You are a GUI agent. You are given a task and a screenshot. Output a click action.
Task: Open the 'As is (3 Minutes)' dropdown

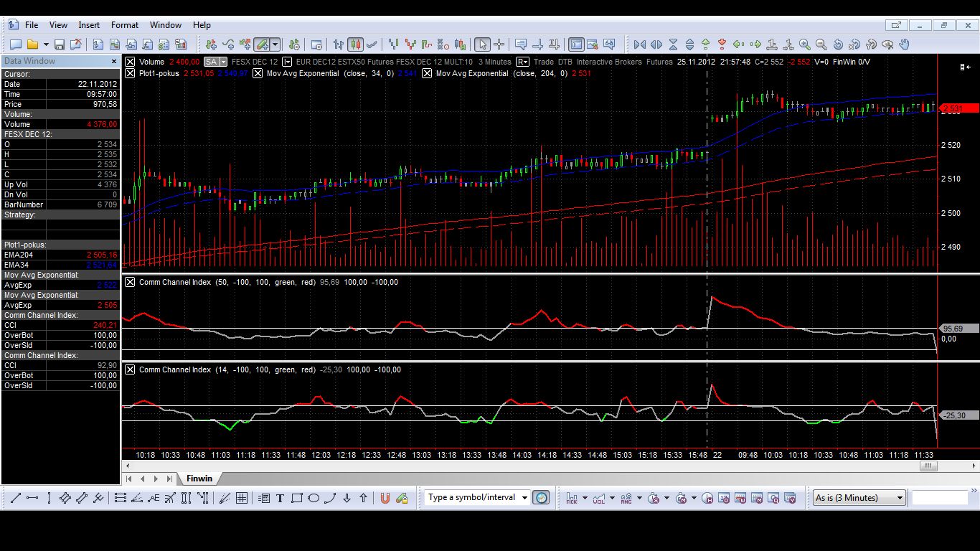tap(900, 498)
